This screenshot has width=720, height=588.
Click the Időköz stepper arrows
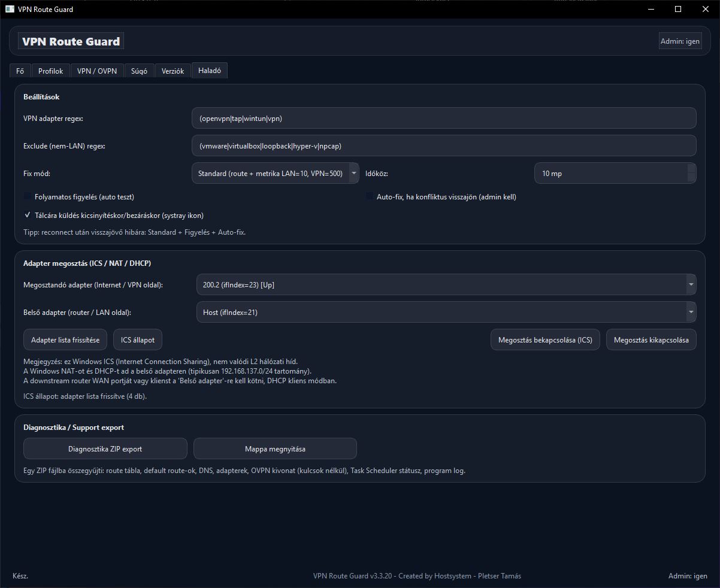point(691,174)
